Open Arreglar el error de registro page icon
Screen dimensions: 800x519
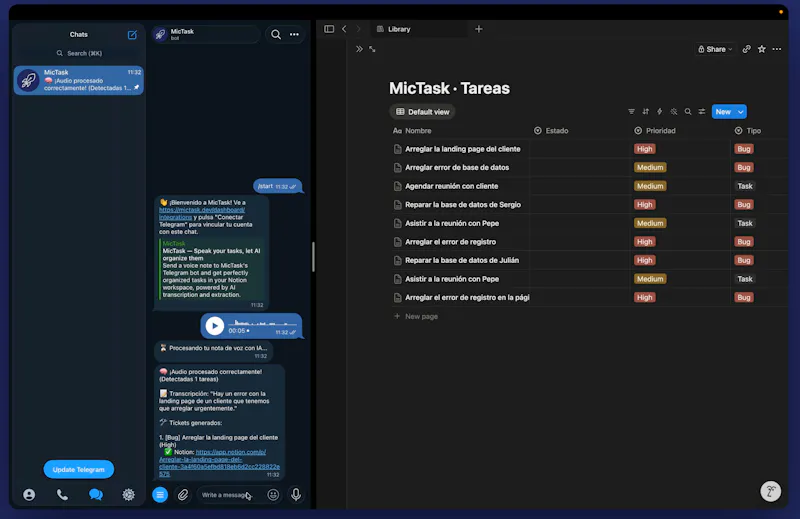pos(397,242)
